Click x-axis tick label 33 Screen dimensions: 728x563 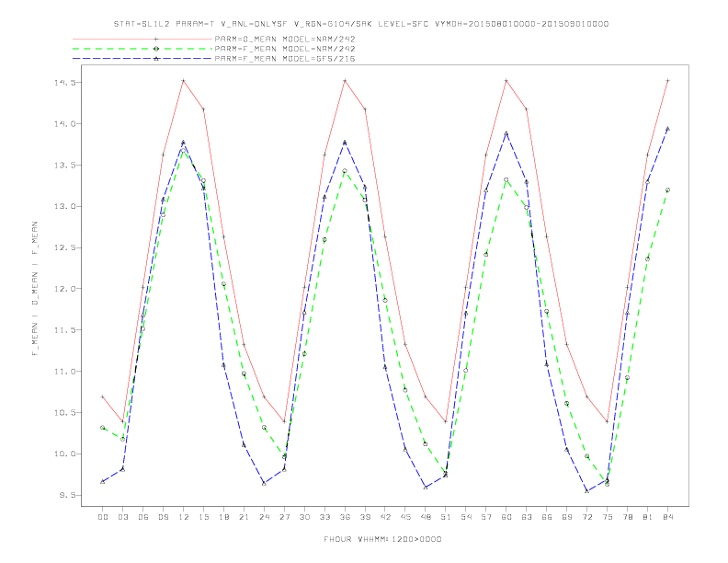(324, 517)
